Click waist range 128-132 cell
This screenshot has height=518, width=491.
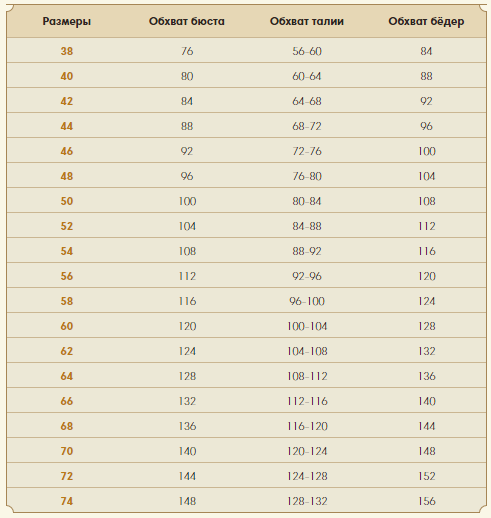pyautogui.click(x=307, y=501)
